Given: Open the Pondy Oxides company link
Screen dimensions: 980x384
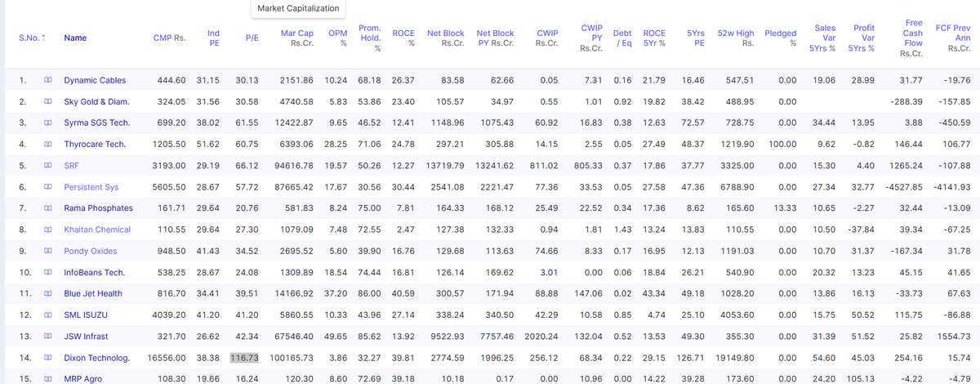Looking at the screenshot, I should point(90,251).
